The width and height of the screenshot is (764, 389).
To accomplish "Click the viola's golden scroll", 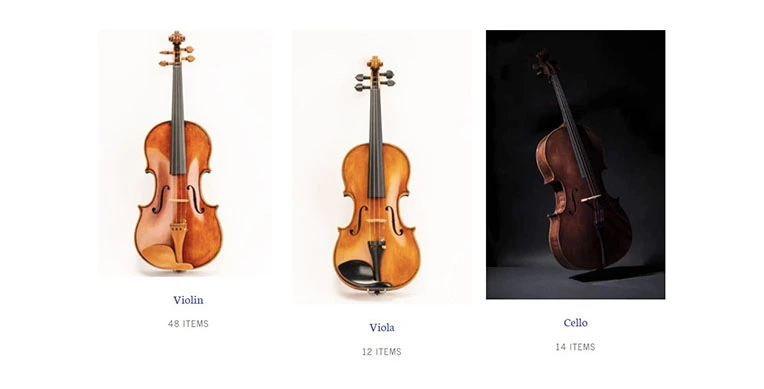I will [375, 63].
